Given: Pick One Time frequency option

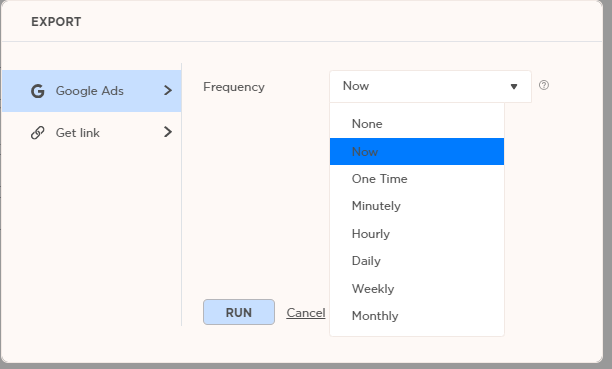Looking at the screenshot, I should click(x=417, y=179).
